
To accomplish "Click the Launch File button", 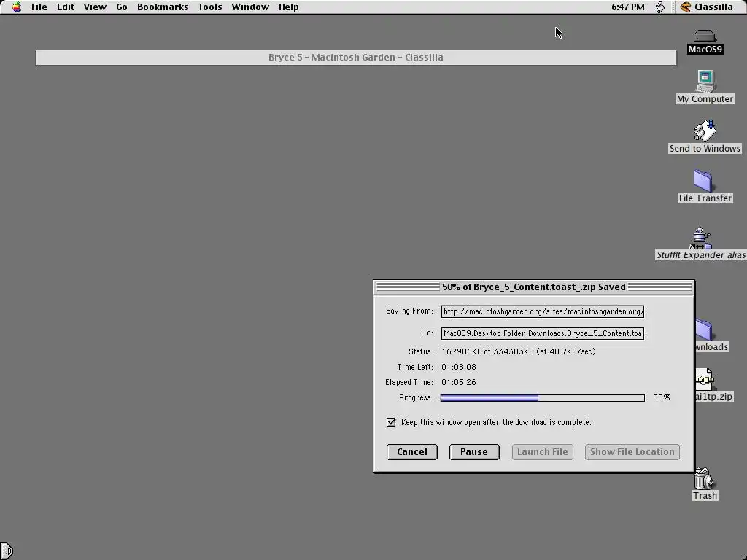I will [542, 452].
